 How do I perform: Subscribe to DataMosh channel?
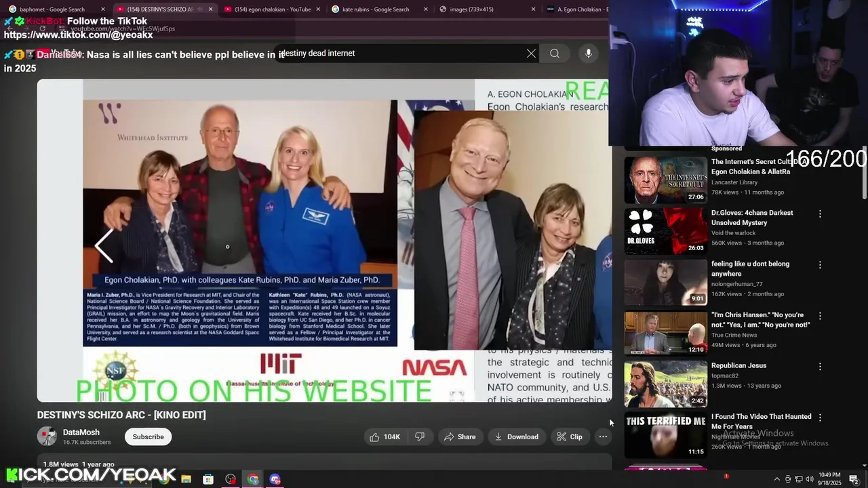[148, 437]
